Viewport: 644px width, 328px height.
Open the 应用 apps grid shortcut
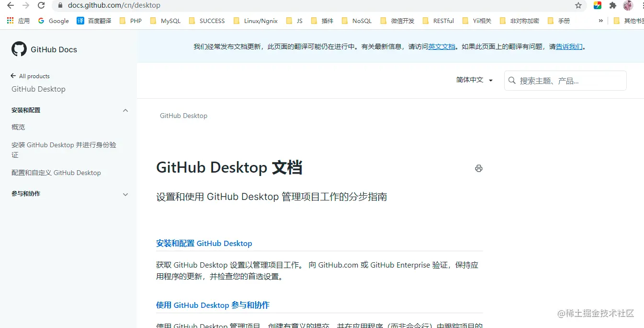(x=18, y=21)
